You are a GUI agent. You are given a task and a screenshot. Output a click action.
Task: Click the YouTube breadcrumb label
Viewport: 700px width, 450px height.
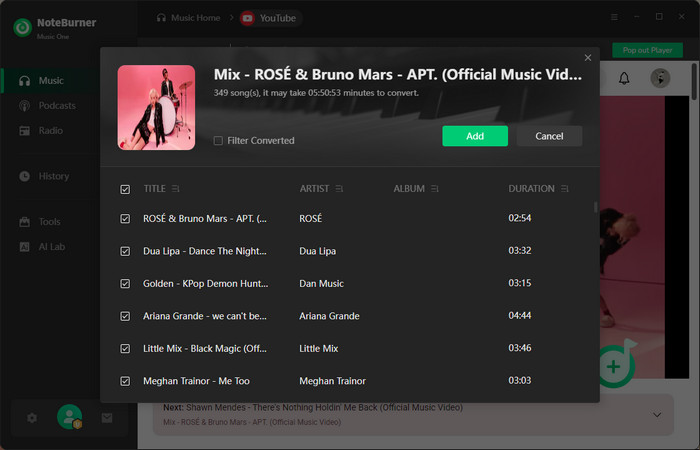(278, 18)
